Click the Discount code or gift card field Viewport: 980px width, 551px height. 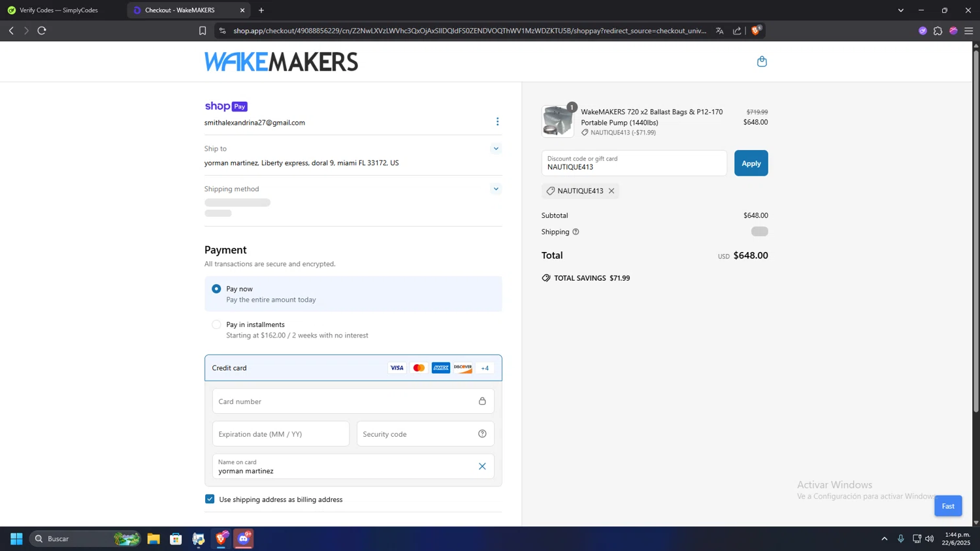(634, 163)
